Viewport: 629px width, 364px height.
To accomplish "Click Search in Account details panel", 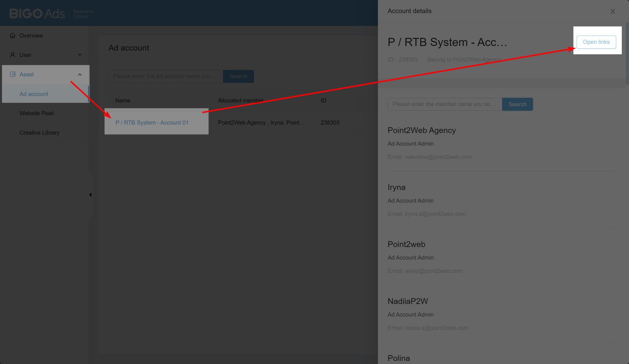I will point(517,104).
